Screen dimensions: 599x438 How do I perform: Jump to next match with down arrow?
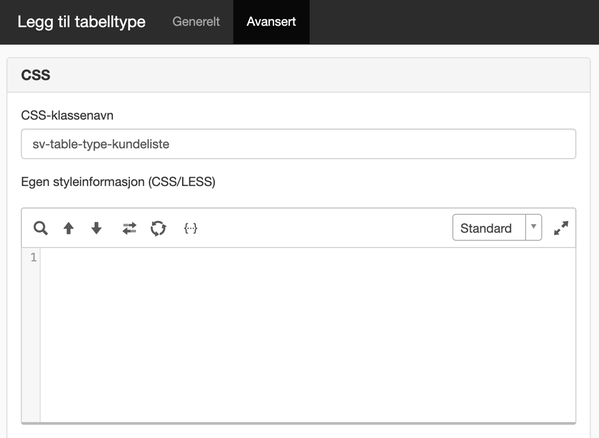click(x=97, y=228)
